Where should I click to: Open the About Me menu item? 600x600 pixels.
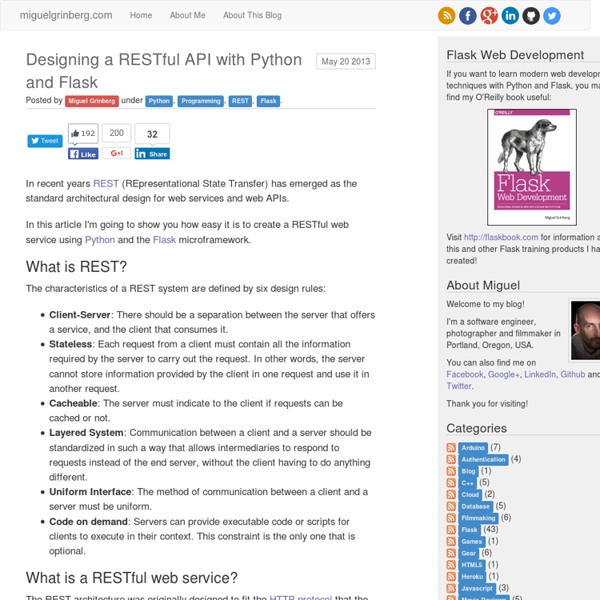[188, 15]
